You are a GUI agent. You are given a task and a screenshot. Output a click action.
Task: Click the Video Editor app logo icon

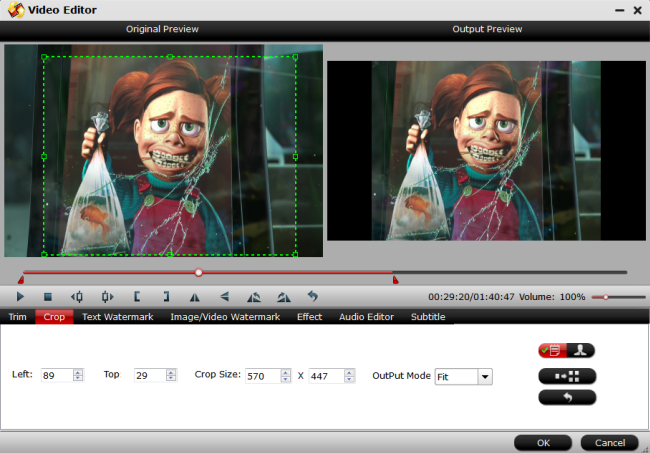16,10
